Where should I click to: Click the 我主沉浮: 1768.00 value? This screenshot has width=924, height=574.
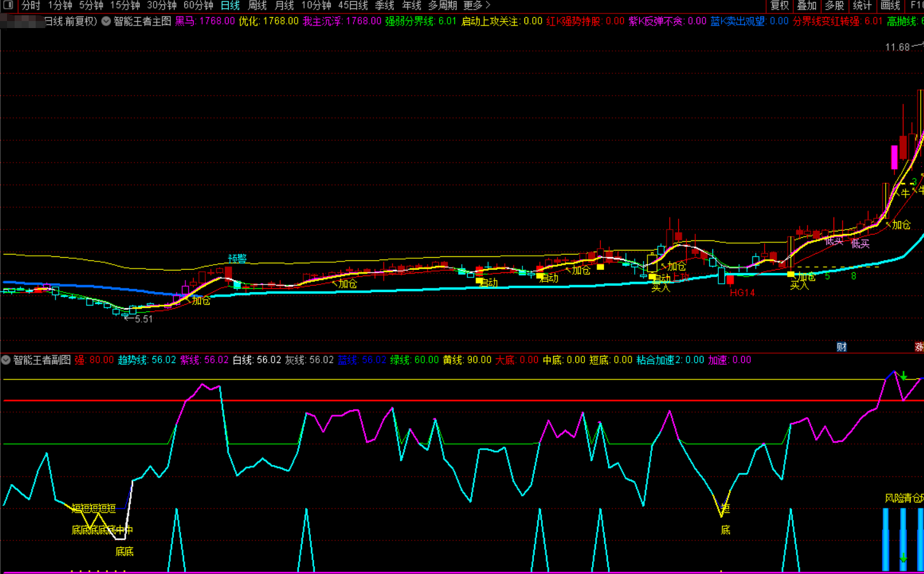tap(342, 21)
